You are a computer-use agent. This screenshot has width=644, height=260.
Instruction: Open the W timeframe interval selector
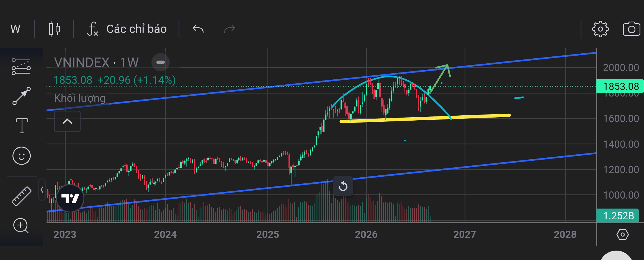[x=16, y=29]
